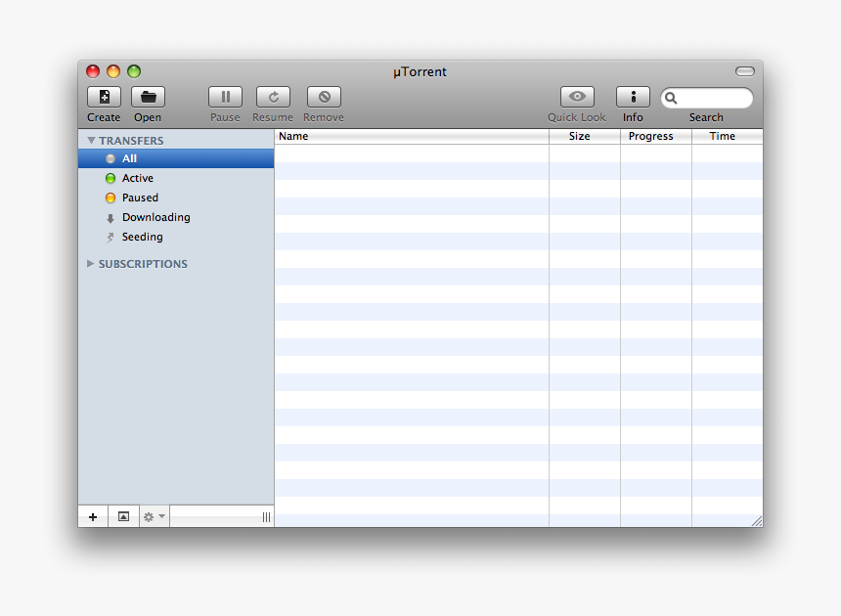
Task: Sort by the Name column header
Action: (412, 136)
